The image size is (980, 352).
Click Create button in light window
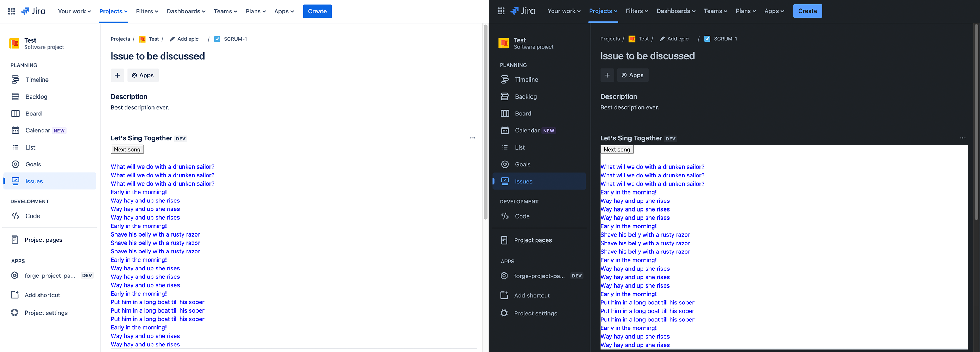click(x=317, y=11)
